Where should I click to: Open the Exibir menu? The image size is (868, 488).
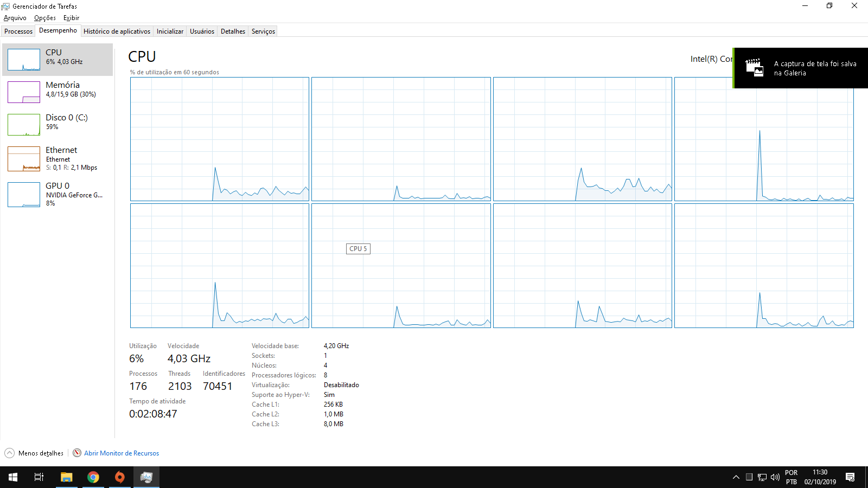pyautogui.click(x=71, y=18)
